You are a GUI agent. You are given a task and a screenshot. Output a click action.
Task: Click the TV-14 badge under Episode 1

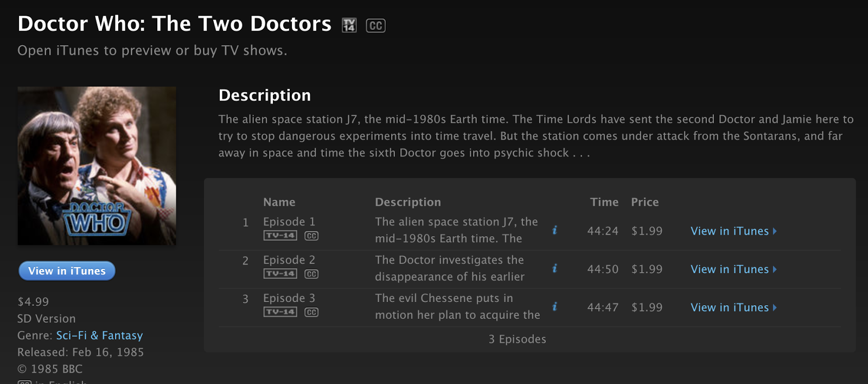click(x=280, y=236)
